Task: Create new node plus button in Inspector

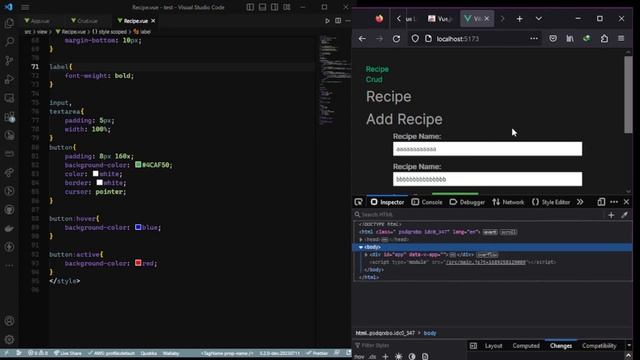Action: tap(611, 215)
